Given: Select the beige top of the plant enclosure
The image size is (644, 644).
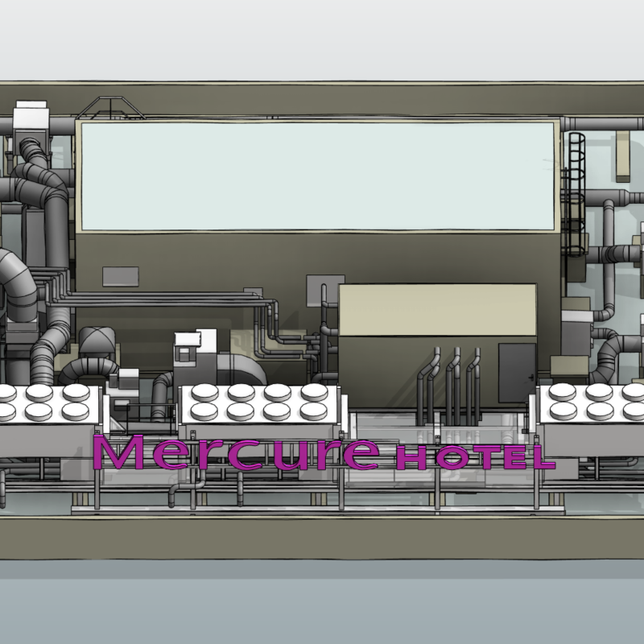Looking at the screenshot, I should 438,310.
